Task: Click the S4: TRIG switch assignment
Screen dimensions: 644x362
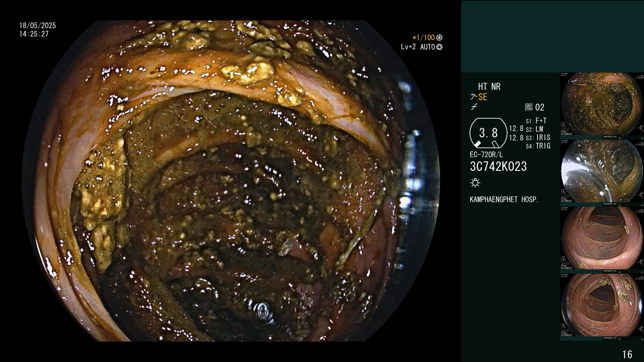Action: click(x=538, y=146)
